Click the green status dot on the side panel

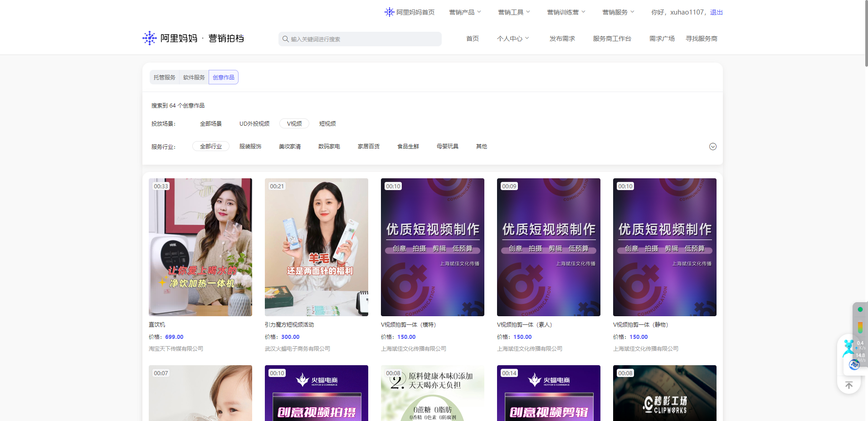click(x=860, y=309)
